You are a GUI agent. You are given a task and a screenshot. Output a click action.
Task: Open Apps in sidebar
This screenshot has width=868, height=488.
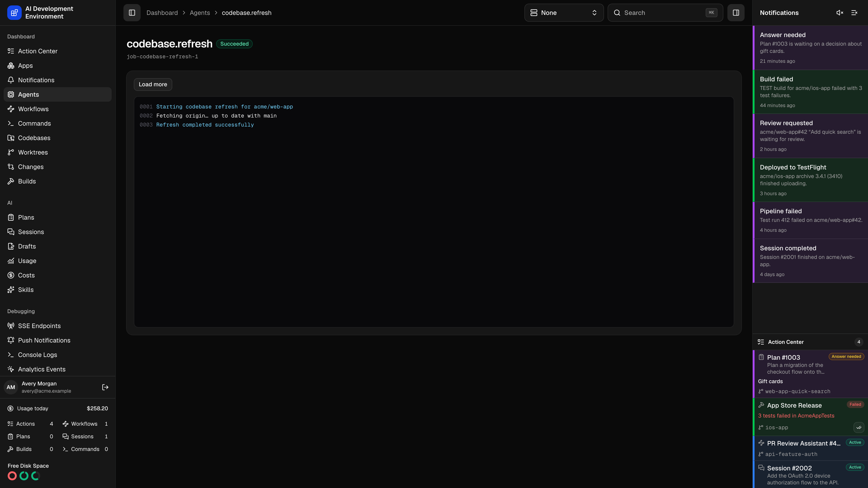point(58,66)
